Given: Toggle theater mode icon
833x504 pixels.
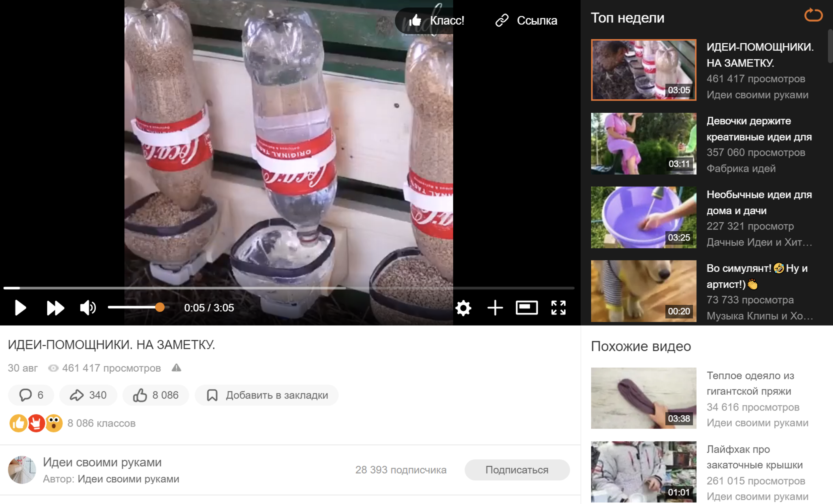Looking at the screenshot, I should click(x=527, y=308).
